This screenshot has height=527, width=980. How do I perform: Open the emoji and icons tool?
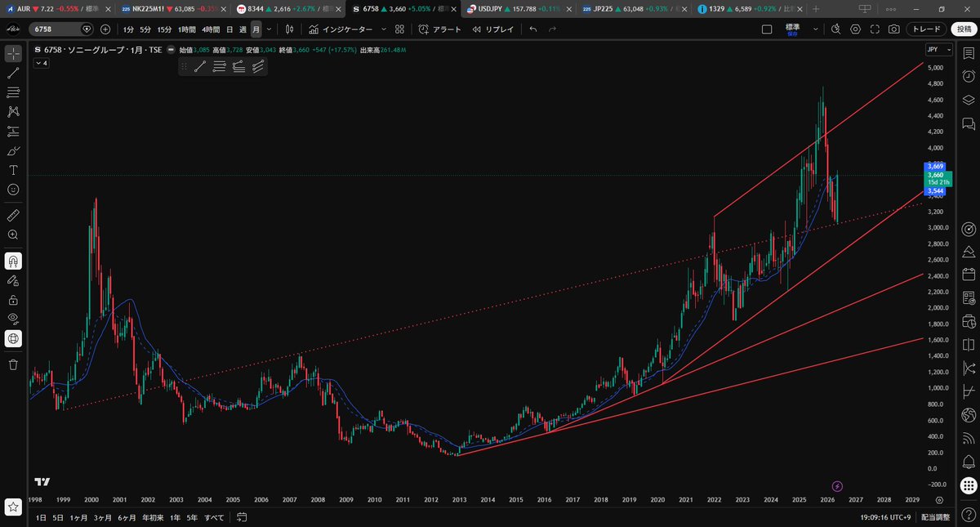(x=13, y=190)
